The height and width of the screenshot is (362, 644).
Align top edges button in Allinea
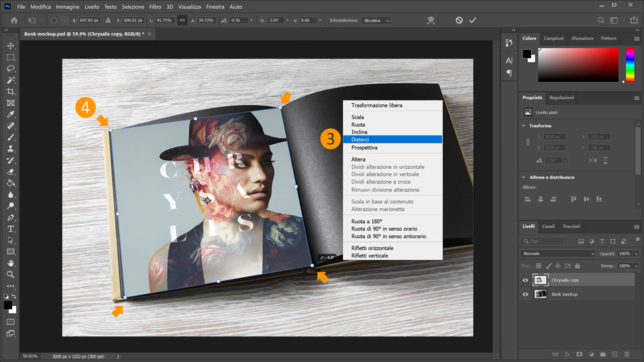(x=574, y=199)
